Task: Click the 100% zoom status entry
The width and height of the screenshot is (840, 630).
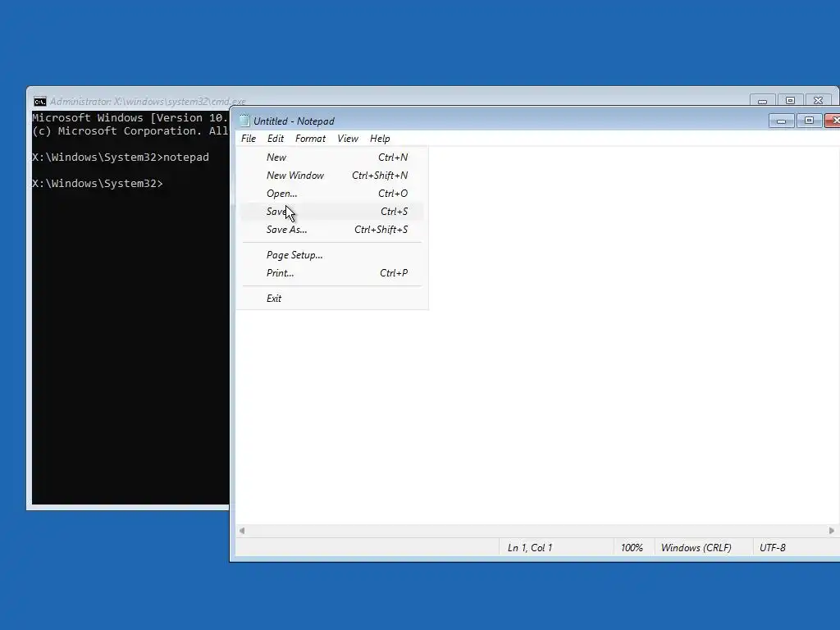Action: [x=634, y=547]
